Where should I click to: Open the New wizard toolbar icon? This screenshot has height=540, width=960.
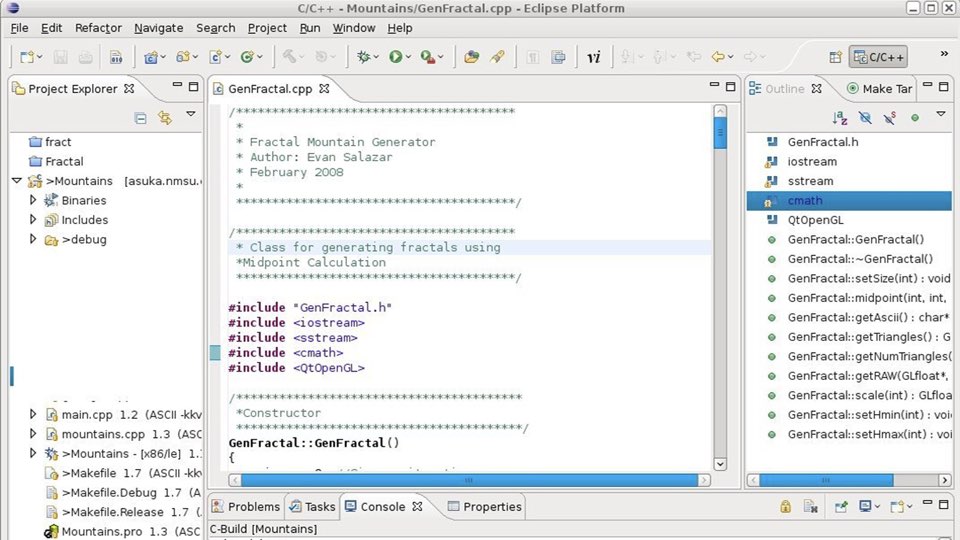[x=26, y=57]
